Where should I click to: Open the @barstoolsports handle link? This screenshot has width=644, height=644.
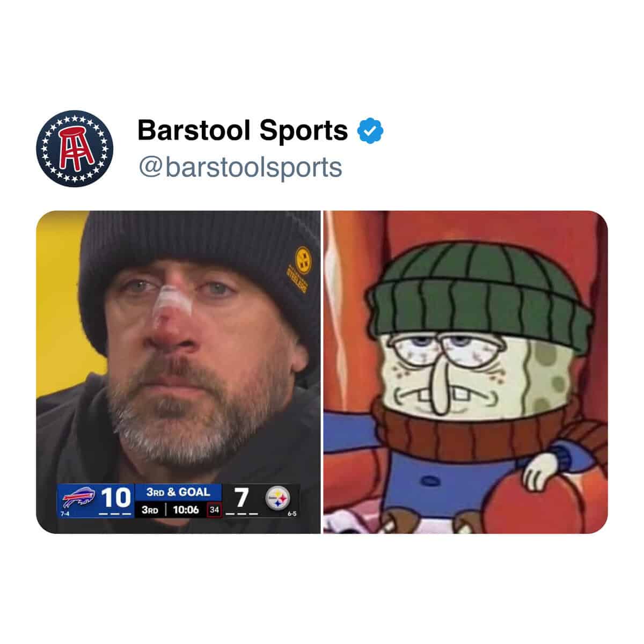pos(240,167)
